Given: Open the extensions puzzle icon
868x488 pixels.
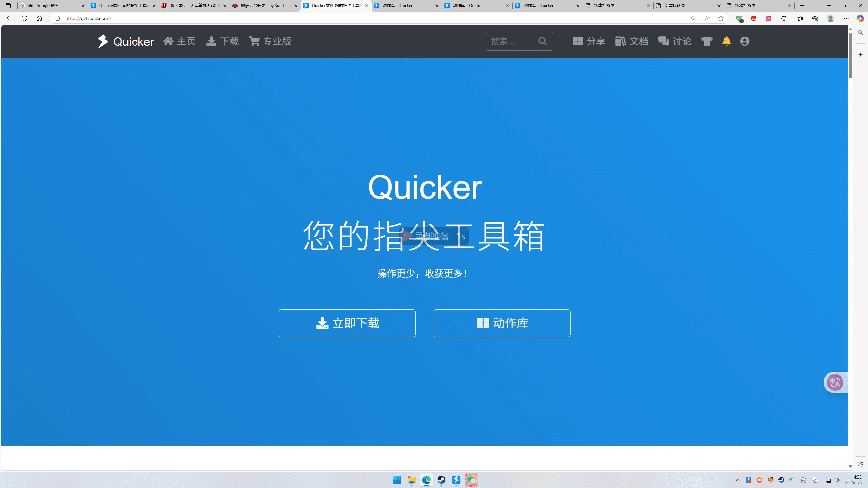Looking at the screenshot, I should coord(784,18).
